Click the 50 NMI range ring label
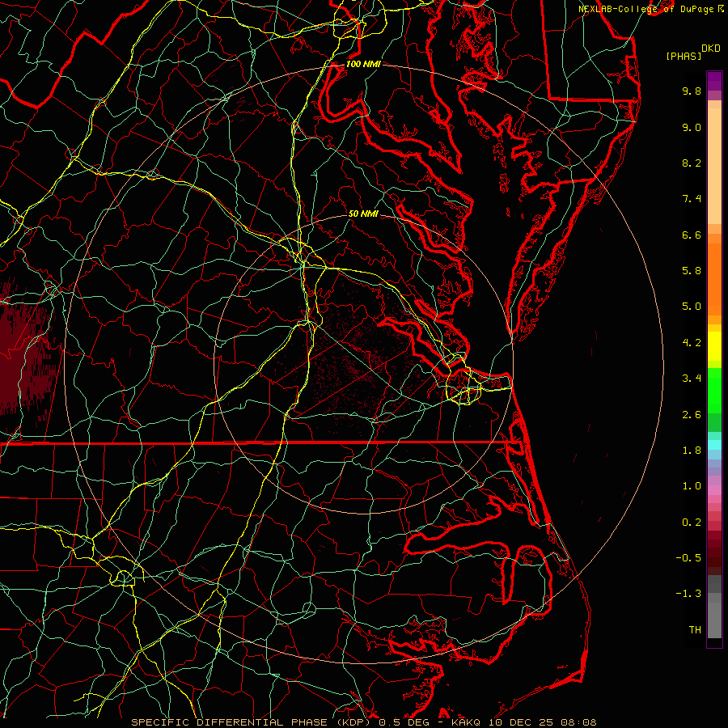Image resolution: width=728 pixels, height=728 pixels. click(x=363, y=214)
